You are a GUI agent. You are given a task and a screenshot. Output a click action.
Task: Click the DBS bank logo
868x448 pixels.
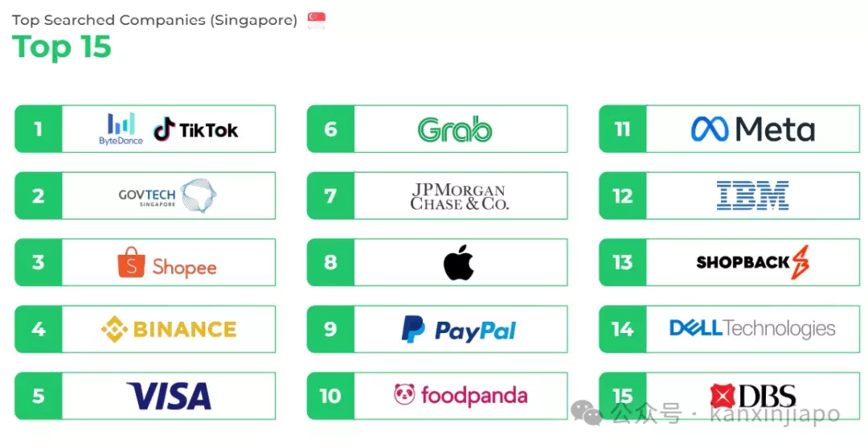pos(753,396)
